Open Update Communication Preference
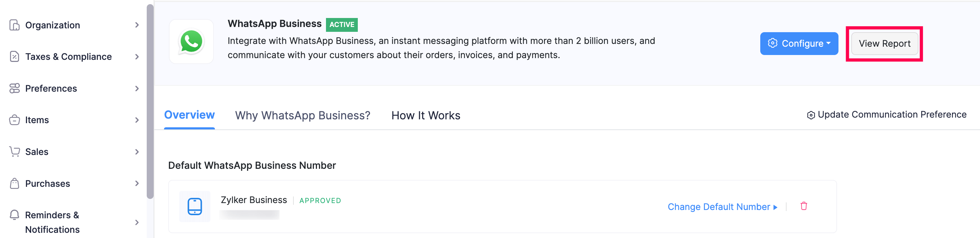This screenshot has height=238, width=980. coord(887,115)
